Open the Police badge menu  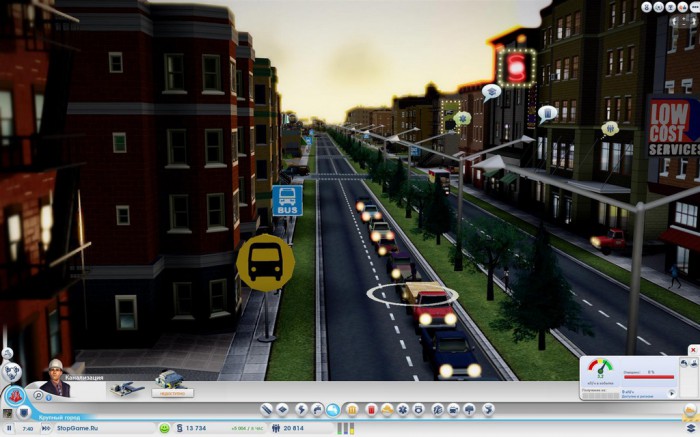418,409
